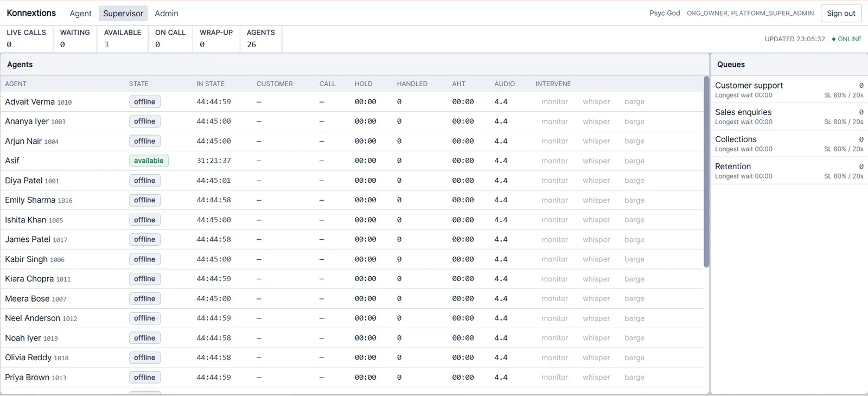Click the Konnextions logo text
The width and height of the screenshot is (868, 396).
coord(31,13)
